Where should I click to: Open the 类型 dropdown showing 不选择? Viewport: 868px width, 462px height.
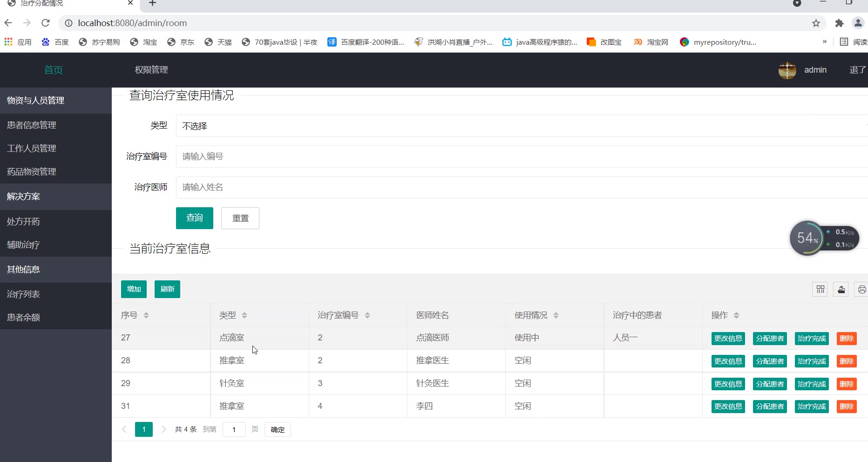522,126
